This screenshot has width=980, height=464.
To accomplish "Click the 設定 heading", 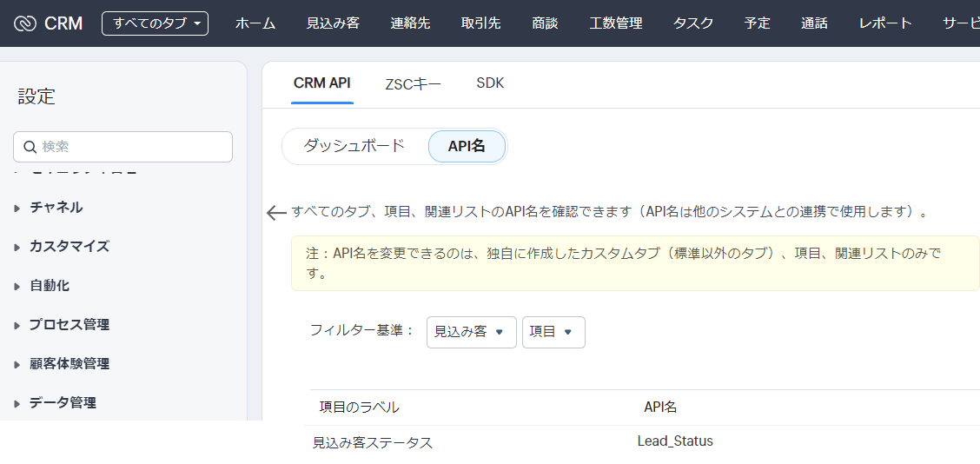I will [36, 96].
